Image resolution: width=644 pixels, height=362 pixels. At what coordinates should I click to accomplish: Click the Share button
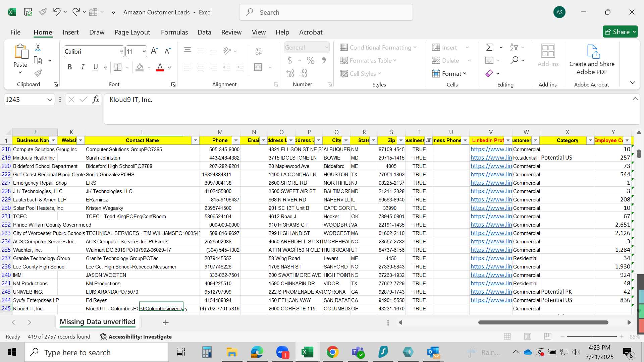point(620,32)
